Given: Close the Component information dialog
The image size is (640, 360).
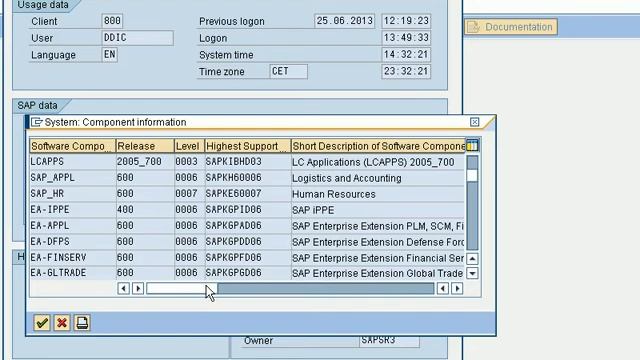Looking at the screenshot, I should (474, 122).
